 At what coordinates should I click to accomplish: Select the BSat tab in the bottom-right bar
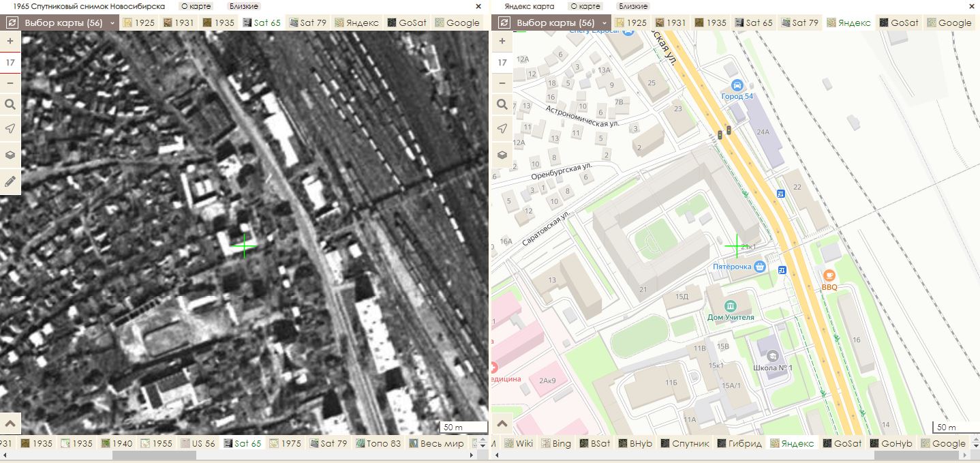click(595, 443)
